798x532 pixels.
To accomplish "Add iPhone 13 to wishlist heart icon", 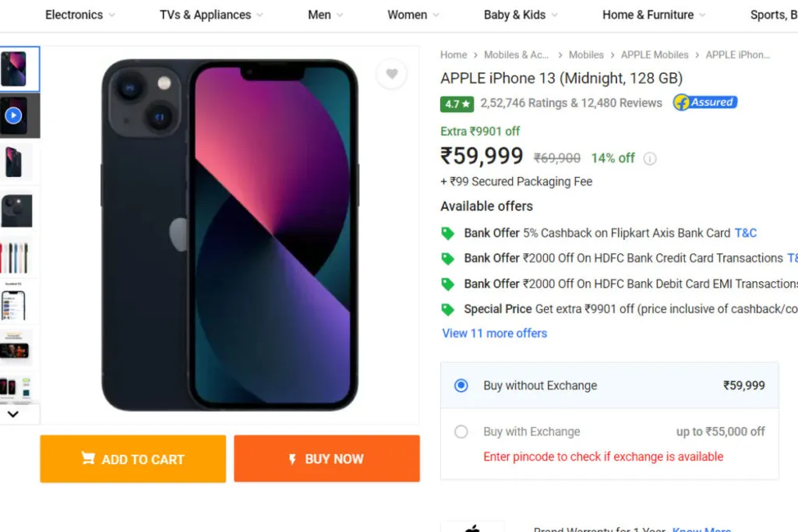I will 391,74.
